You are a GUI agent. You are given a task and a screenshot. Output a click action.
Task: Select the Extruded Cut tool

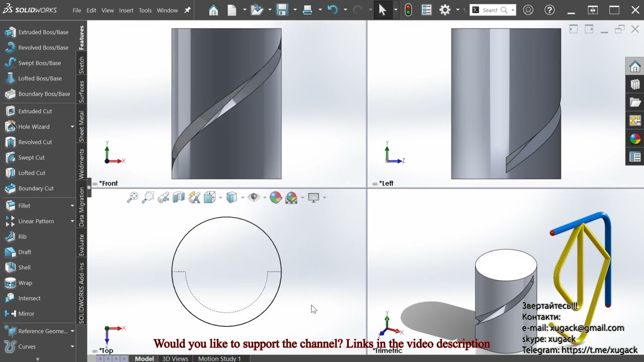[29, 111]
